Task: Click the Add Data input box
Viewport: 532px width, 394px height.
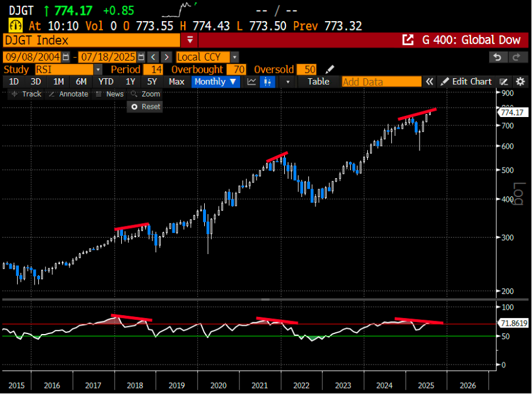Action: coord(381,82)
